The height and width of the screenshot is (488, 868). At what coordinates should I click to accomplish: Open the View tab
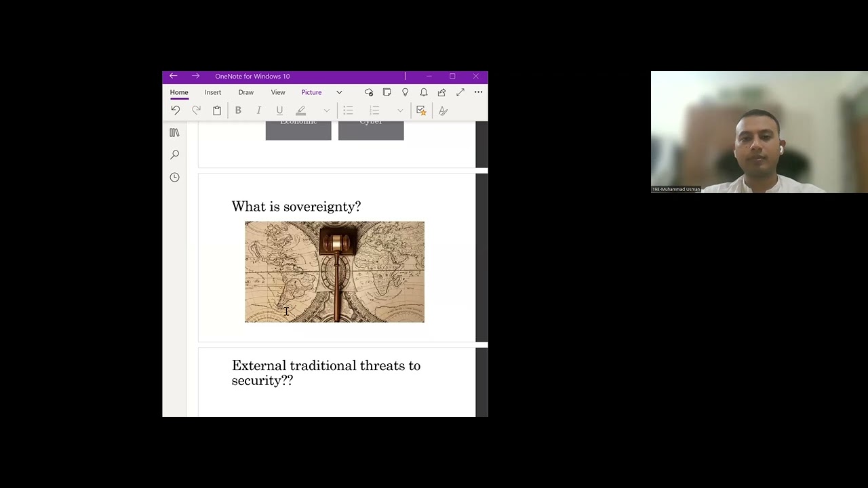point(278,92)
